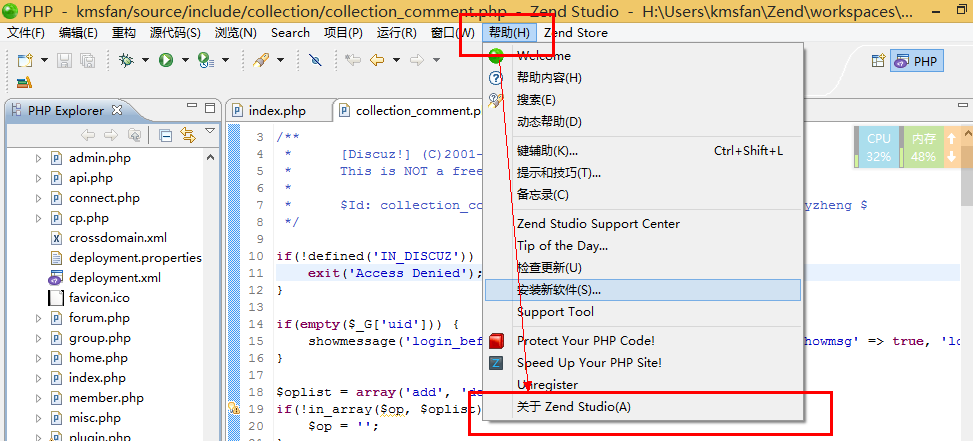Open the Run configurations dropdown arrow
The height and width of the screenshot is (441, 973).
(185, 60)
